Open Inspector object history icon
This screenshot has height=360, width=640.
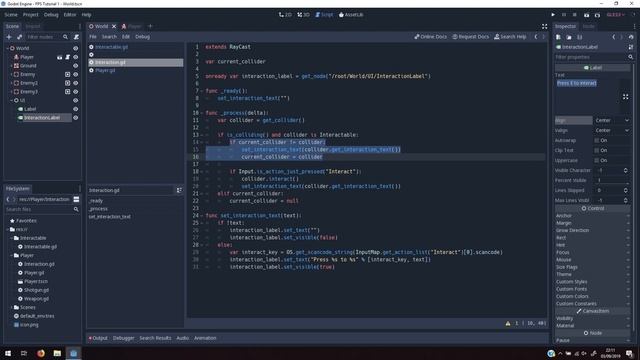coord(631,37)
